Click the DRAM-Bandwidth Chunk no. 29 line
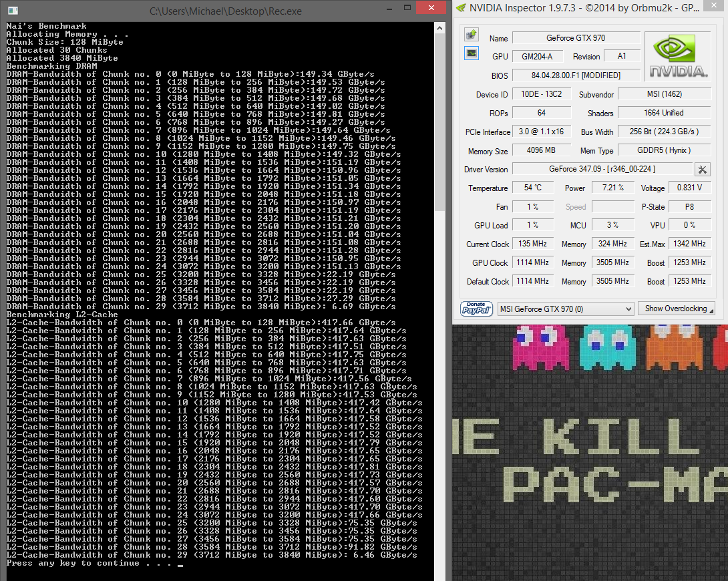This screenshot has height=581, width=728. click(x=201, y=307)
